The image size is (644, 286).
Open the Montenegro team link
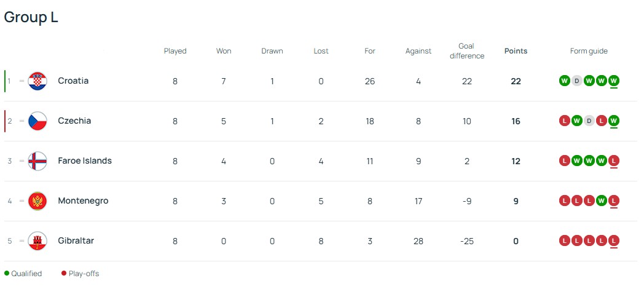tap(83, 201)
